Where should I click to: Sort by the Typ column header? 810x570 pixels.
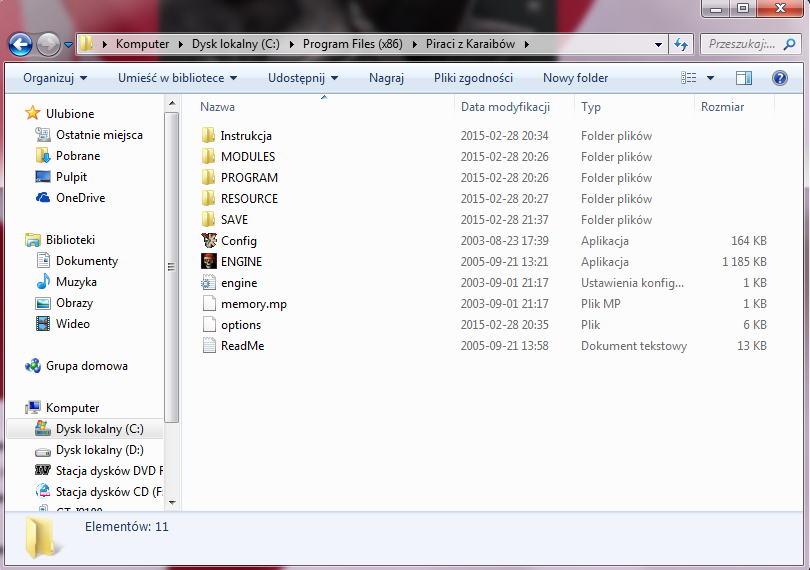click(x=590, y=107)
